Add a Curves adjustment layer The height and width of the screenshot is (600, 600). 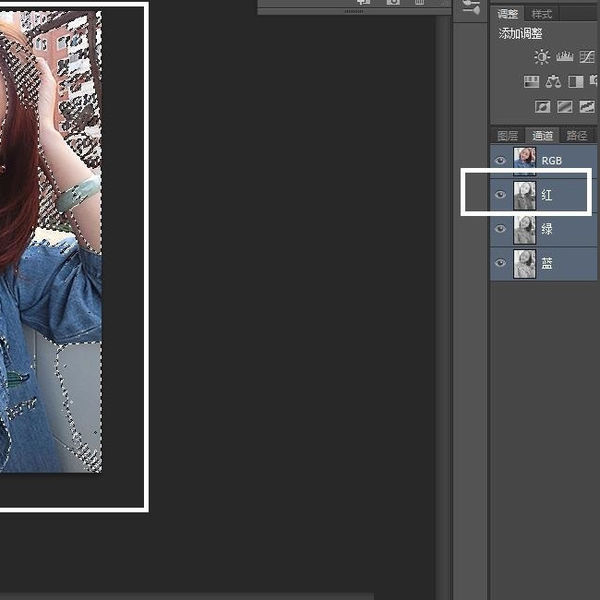[x=586, y=58]
